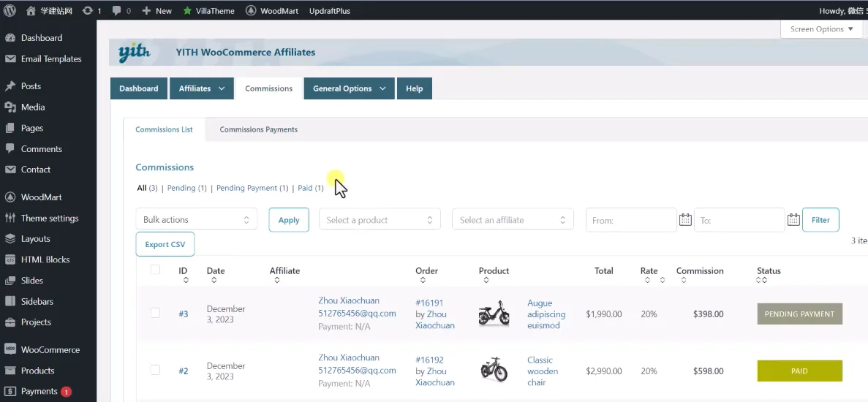Click the Sidebars icon

(10, 301)
